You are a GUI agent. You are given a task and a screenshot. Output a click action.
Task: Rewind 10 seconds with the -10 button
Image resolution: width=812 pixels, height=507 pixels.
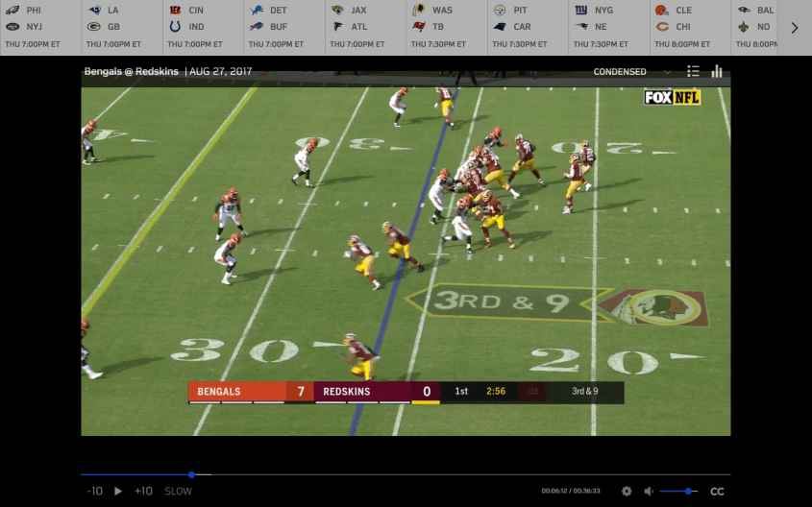[94, 491]
